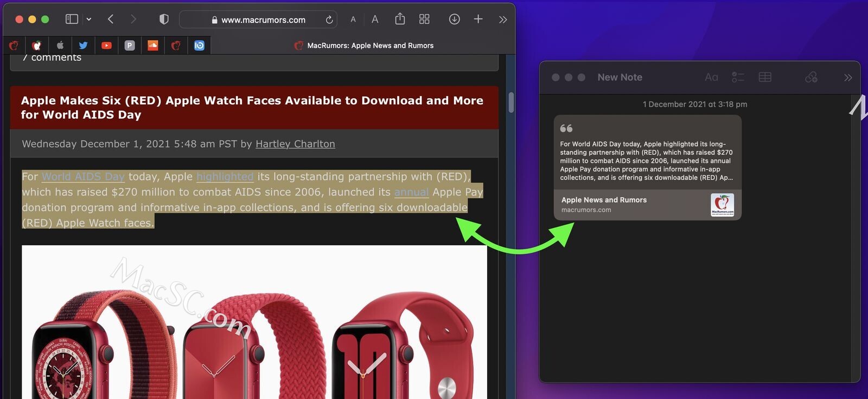Open the Twitter pinned tab
This screenshot has height=399, width=868.
tap(83, 46)
